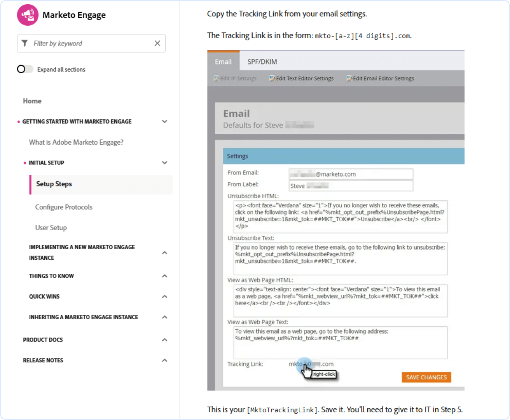Viewport: 510px width, 420px height.
Task: Expand Quick Wins chevron
Action: 164,297
